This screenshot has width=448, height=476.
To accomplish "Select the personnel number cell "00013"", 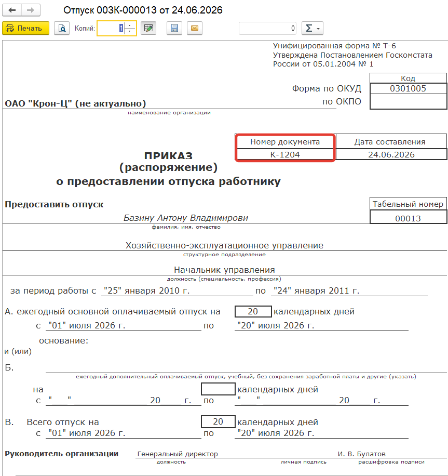I will pos(408,218).
